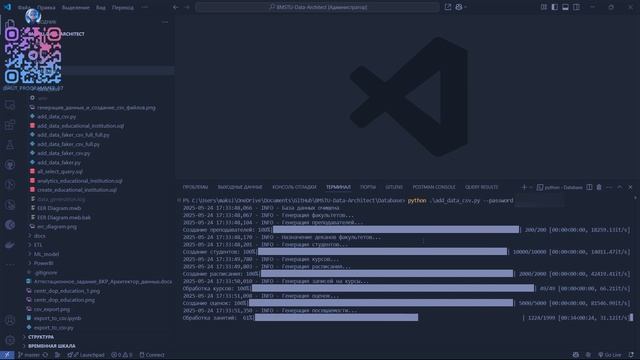The width and height of the screenshot is (640, 360).
Task: Switch to the QUERY RESULTS tab
Action: (x=482, y=187)
